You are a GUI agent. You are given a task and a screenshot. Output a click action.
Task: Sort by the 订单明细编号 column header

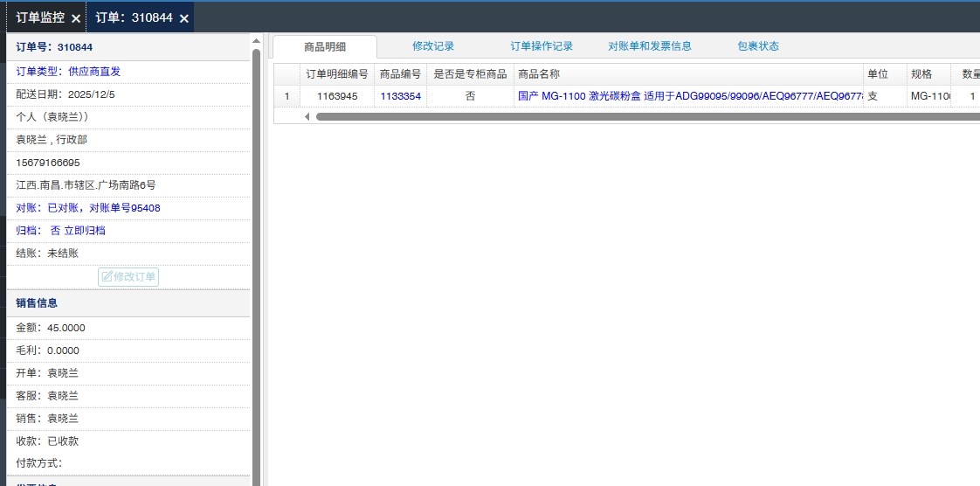coord(337,74)
